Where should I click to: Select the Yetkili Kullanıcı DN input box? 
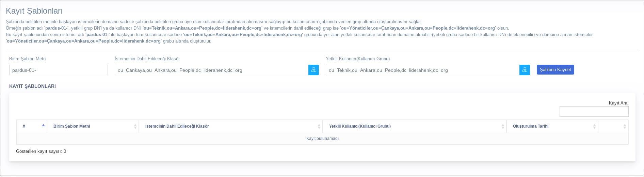point(422,70)
